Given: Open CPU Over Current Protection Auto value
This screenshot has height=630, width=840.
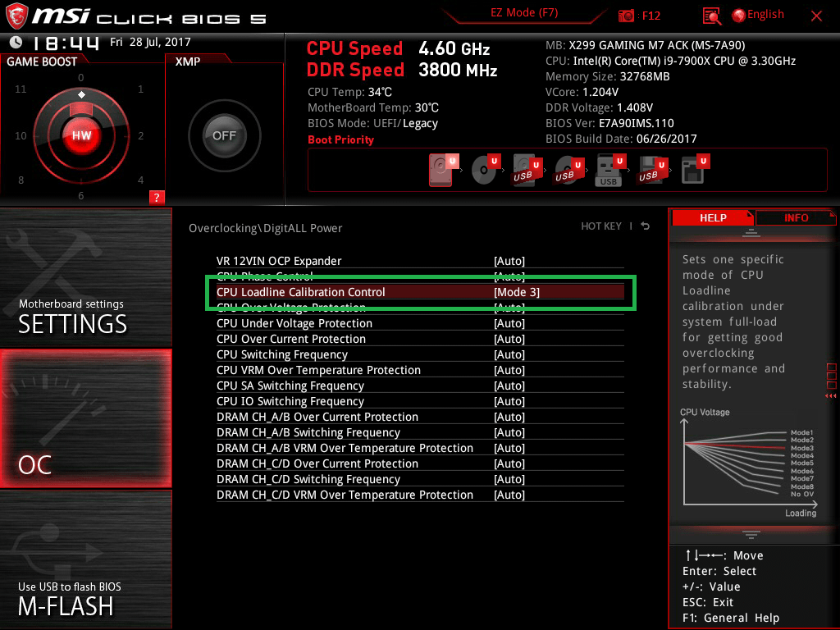Looking at the screenshot, I should coord(509,339).
